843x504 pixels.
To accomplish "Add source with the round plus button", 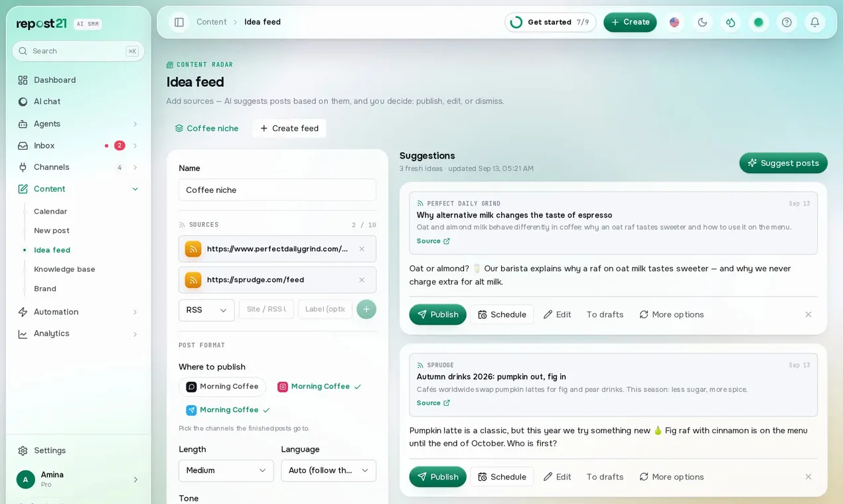I will click(x=366, y=310).
